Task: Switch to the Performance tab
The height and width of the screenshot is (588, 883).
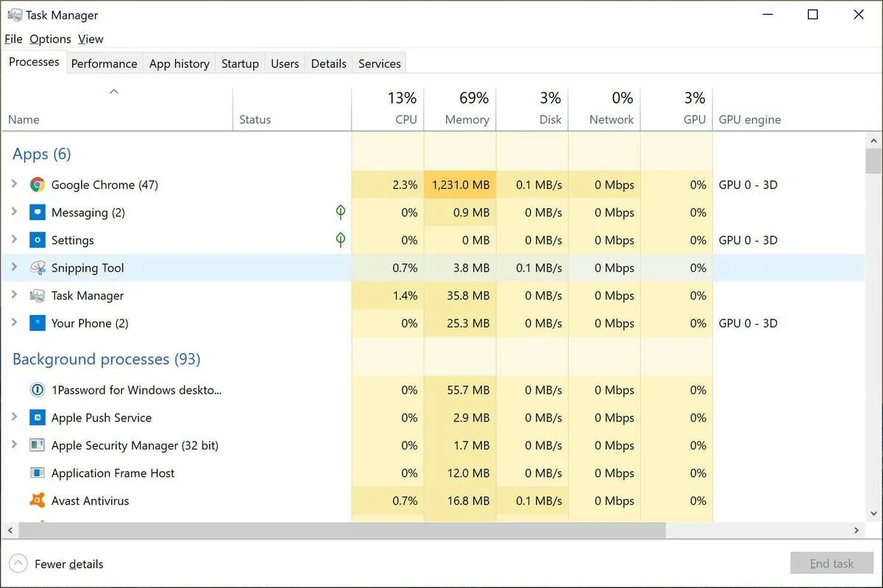Action: [104, 63]
